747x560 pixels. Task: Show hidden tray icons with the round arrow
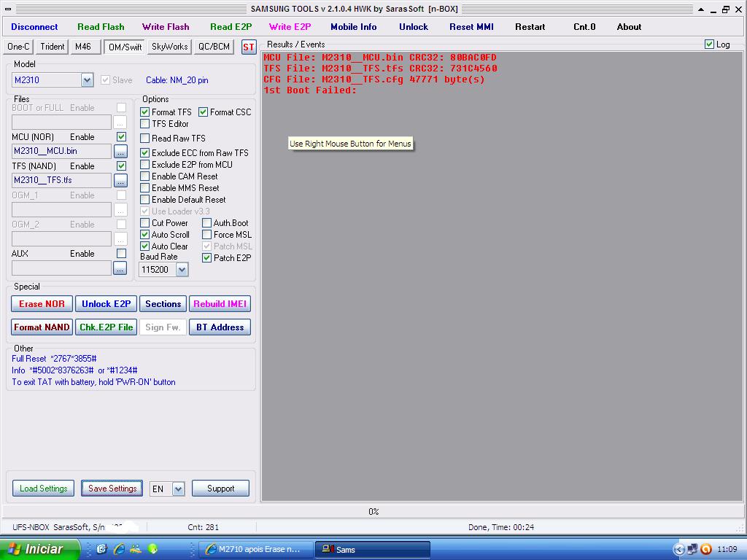679,549
